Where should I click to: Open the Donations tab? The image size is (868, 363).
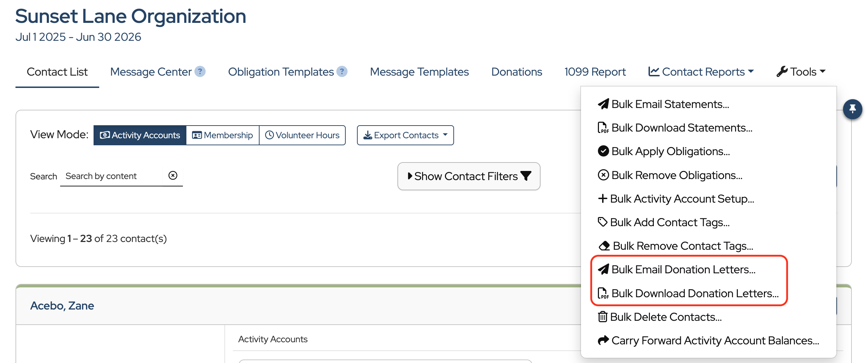point(516,72)
